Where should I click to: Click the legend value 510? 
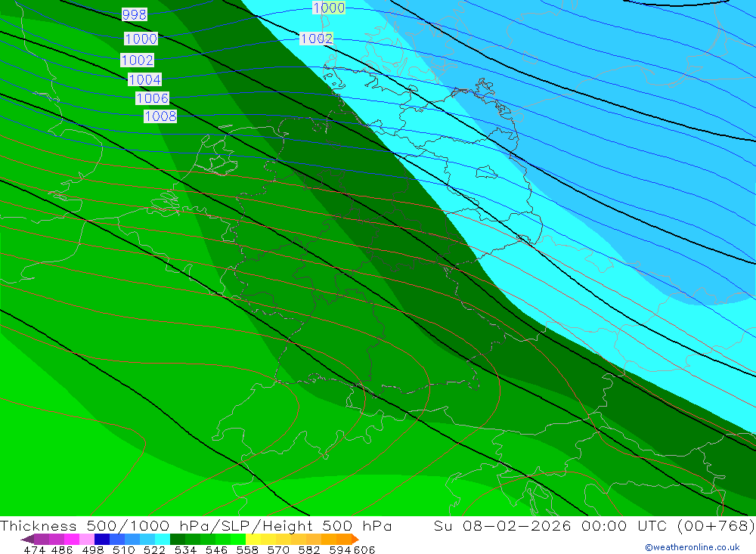click(123, 549)
